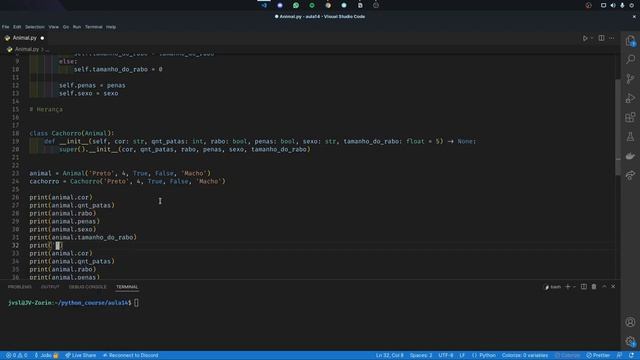640x360 pixels.
Task: Click the unsaved dot on Animal.py tab
Action: [42, 38]
